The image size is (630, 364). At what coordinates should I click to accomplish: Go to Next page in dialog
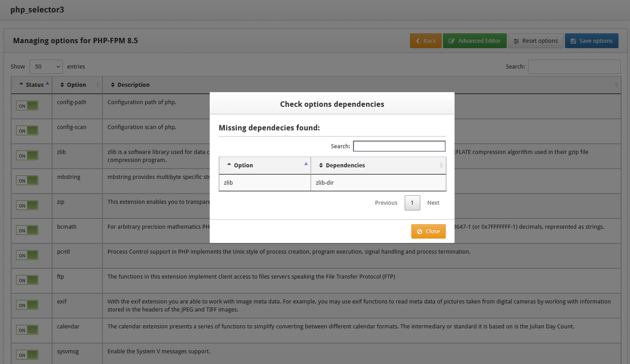click(x=433, y=203)
